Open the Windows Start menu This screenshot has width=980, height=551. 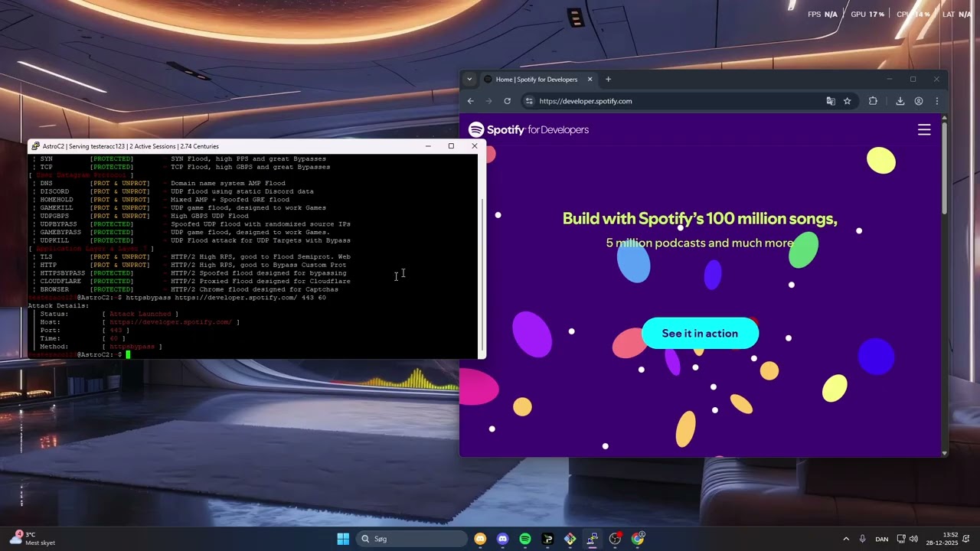tap(343, 539)
